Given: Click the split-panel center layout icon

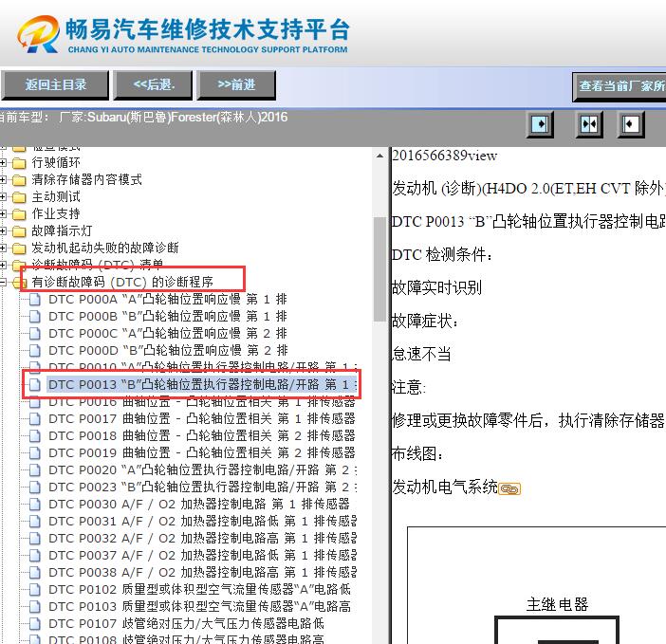Looking at the screenshot, I should coord(589,124).
